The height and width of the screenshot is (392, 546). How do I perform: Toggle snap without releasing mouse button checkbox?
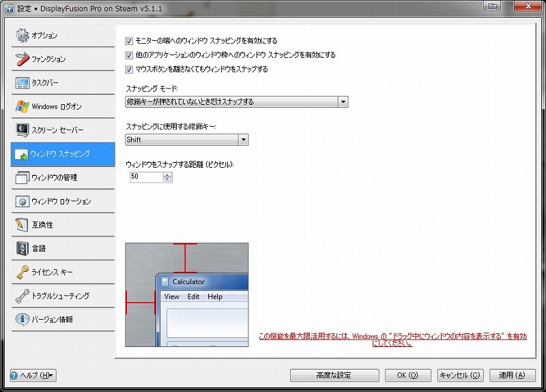(x=129, y=70)
